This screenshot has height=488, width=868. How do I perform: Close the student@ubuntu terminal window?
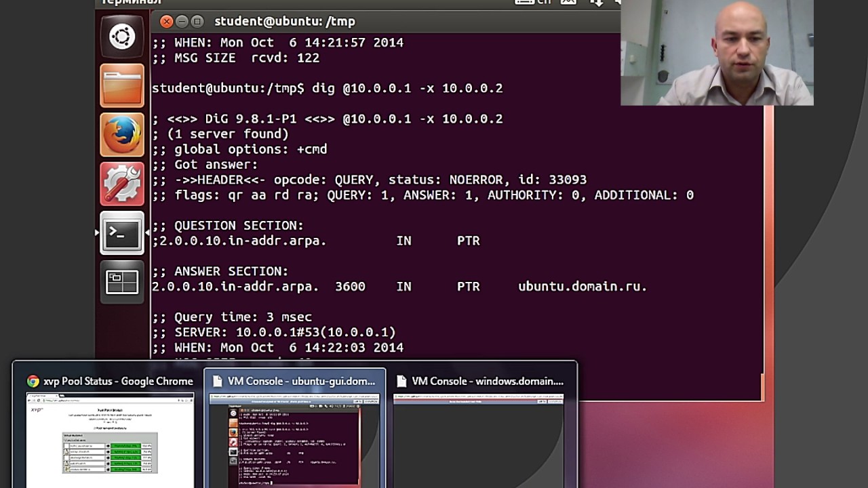[x=166, y=22]
